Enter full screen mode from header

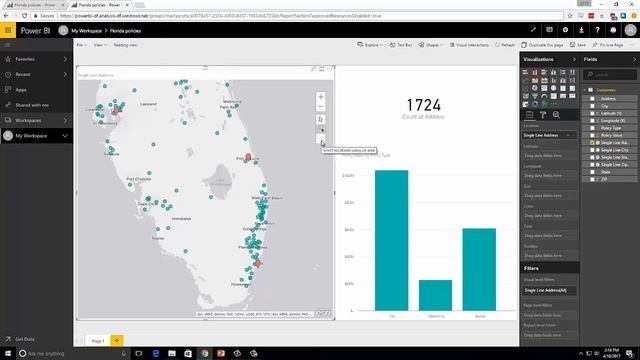pyautogui.click(x=533, y=30)
